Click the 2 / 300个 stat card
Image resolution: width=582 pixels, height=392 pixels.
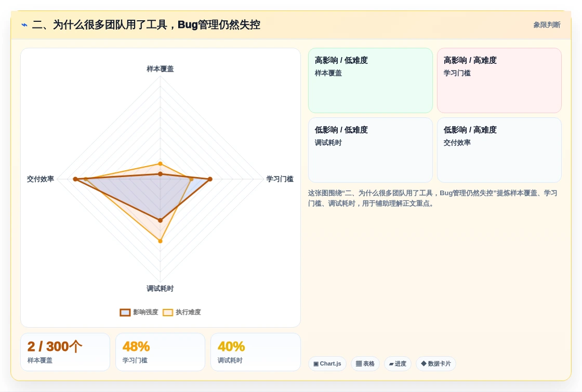[x=65, y=352]
